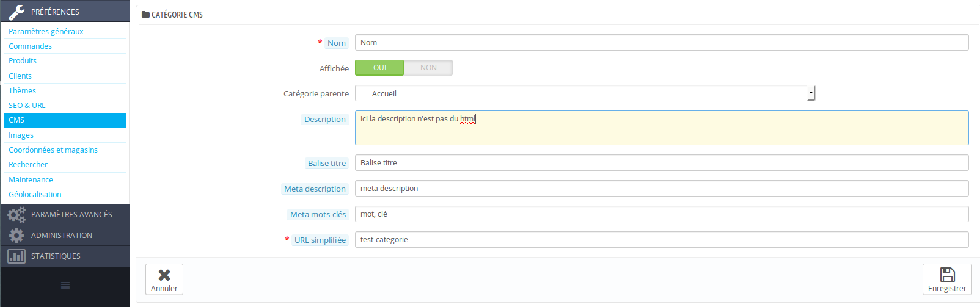The height and width of the screenshot is (307, 980).
Task: Click the Enregistrer floppy disk icon
Action: [947, 275]
